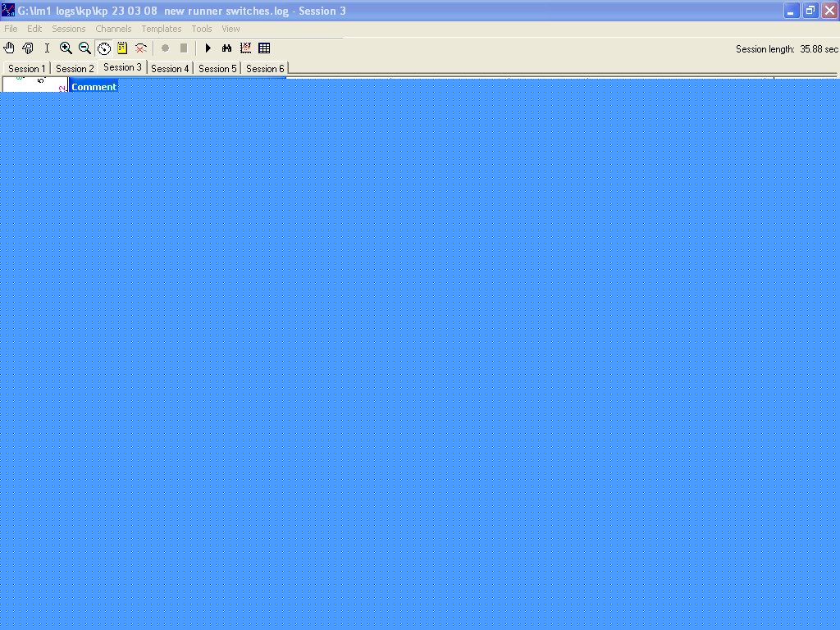Open the binoculars find tool
This screenshot has height=630, width=840.
[226, 48]
